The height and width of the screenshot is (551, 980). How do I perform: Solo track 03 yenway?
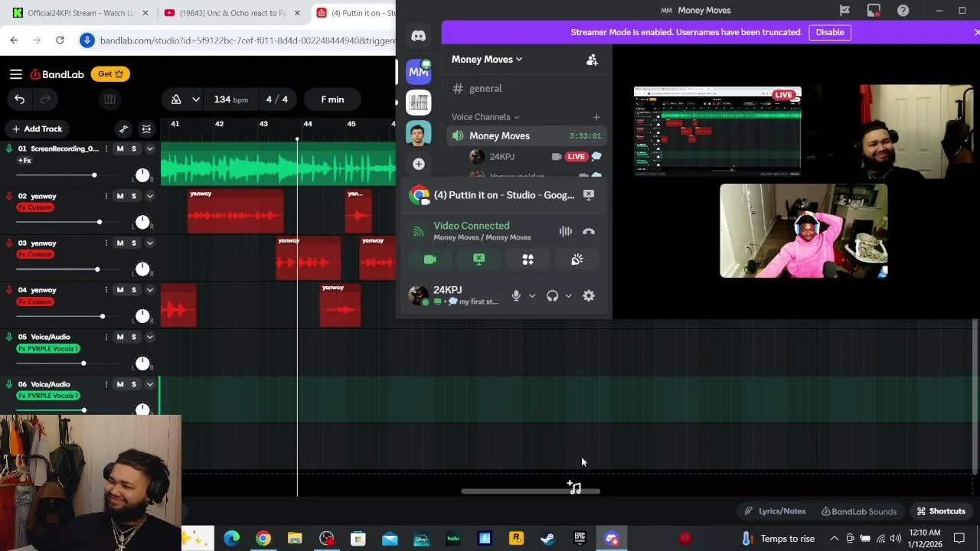133,243
